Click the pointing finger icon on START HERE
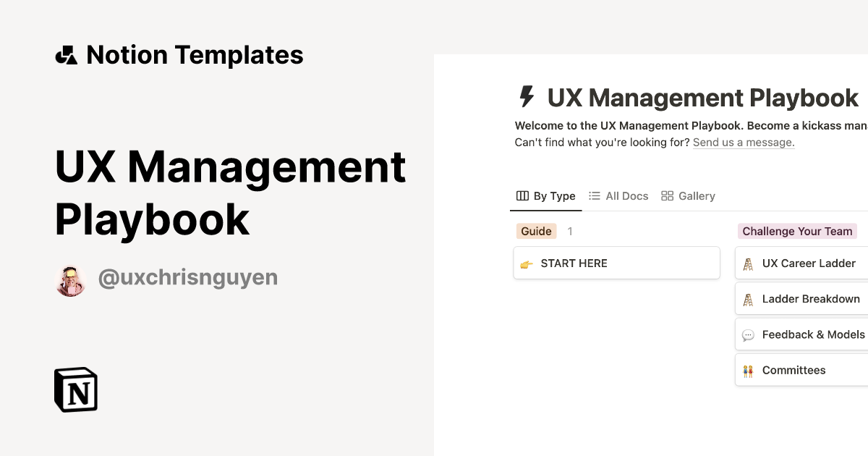Image resolution: width=868 pixels, height=456 pixels. click(526, 263)
